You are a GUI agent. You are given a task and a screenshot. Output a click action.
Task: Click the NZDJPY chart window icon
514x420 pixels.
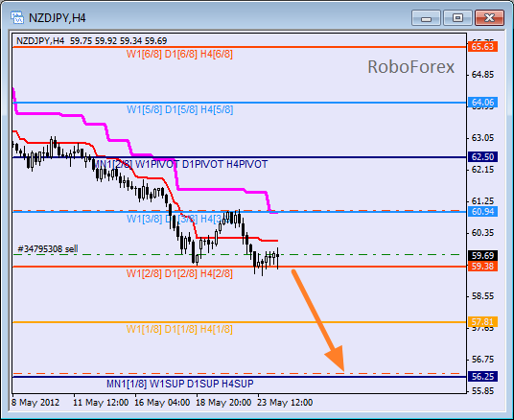point(17,17)
